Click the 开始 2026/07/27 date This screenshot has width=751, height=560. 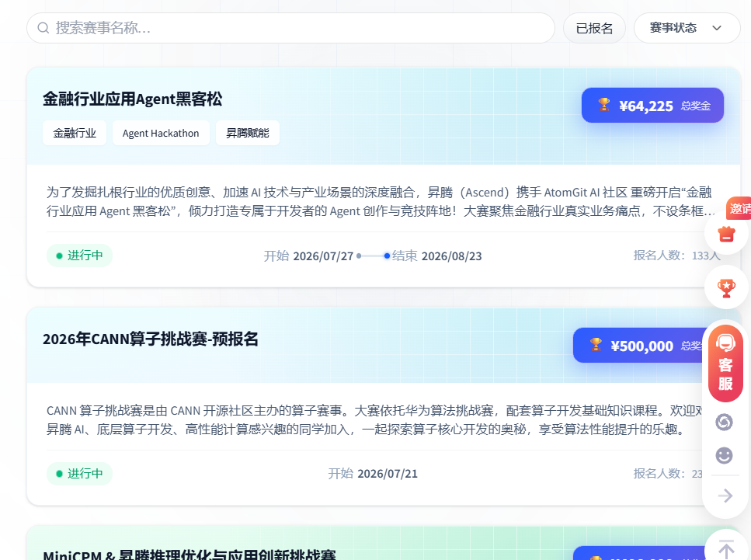pyautogui.click(x=308, y=256)
